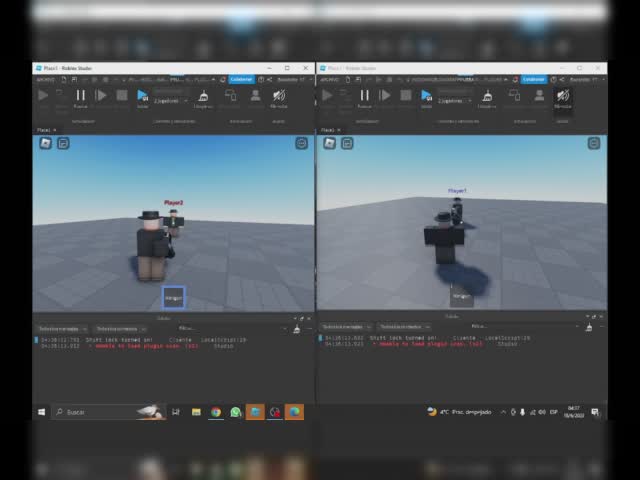The width and height of the screenshot is (640, 480).
Task: Open the players count dropdown in left window
Action: [x=171, y=101]
